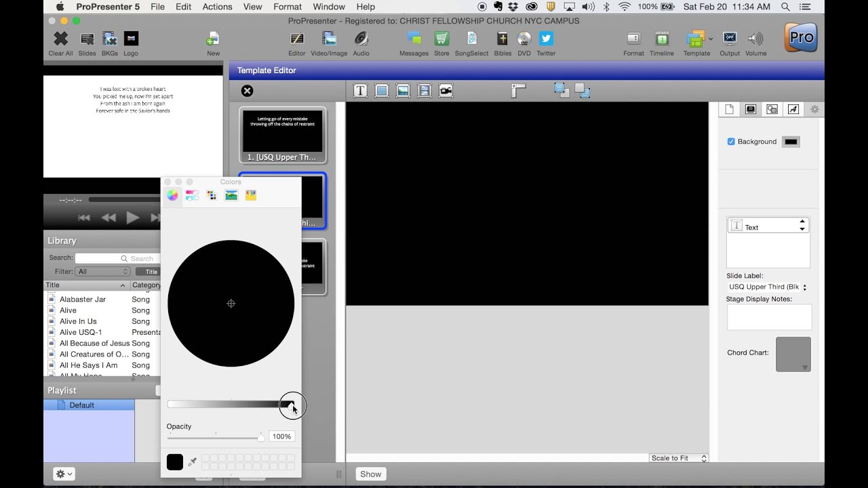
Task: Open the Store cart icon
Action: 441,39
